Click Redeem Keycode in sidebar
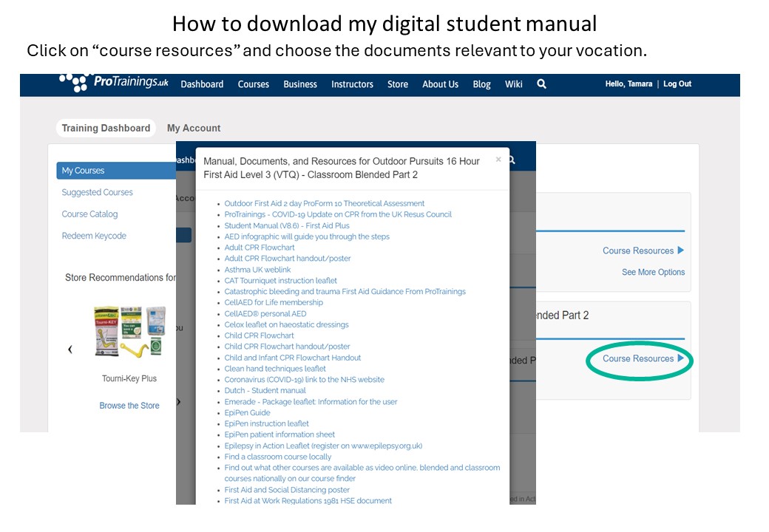The width and height of the screenshot is (769, 532). pyautogui.click(x=94, y=236)
